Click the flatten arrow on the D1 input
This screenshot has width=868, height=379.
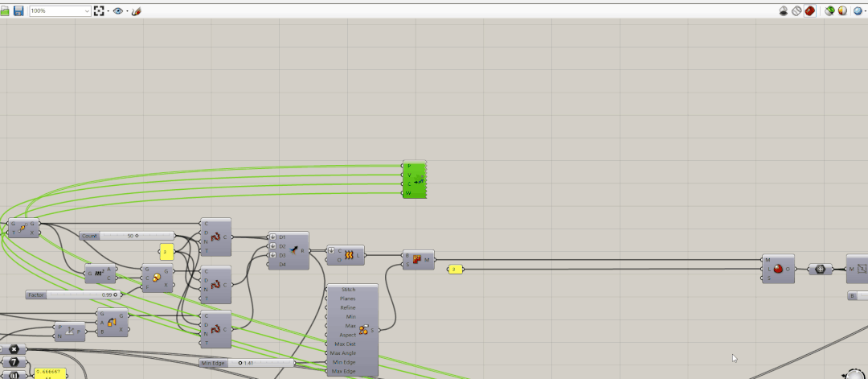(273, 237)
